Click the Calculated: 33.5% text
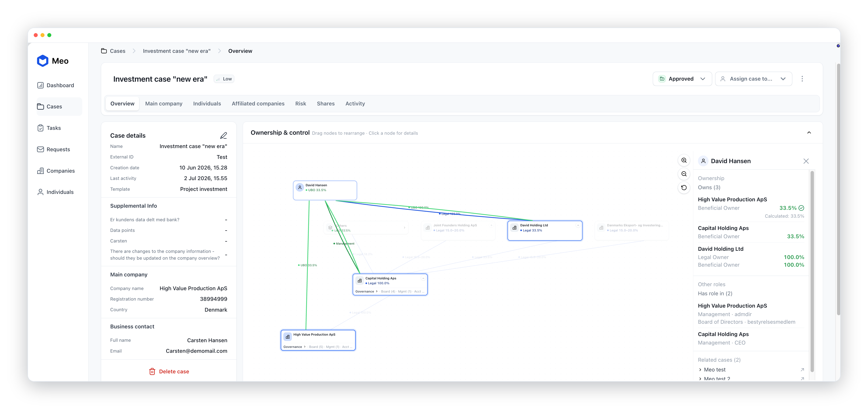This screenshot has width=868, height=409. click(784, 216)
